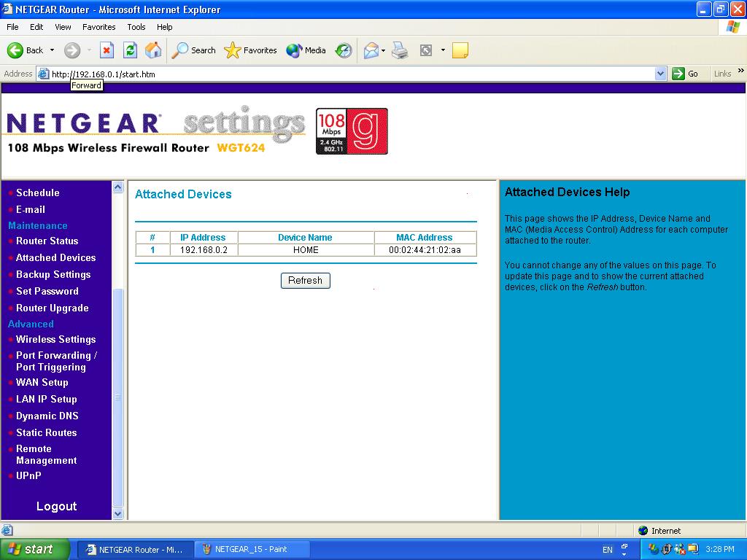Click Logout in the sidebar
Viewport: 747px width, 560px height.
(x=56, y=506)
